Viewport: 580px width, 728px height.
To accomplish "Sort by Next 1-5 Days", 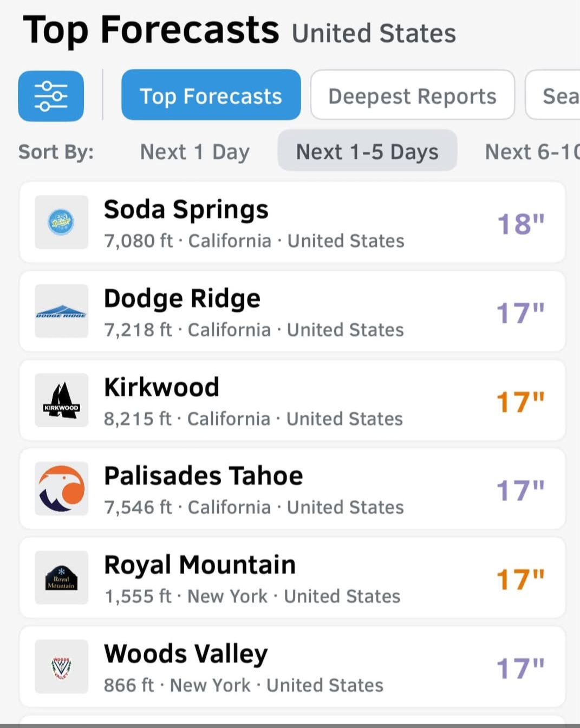I will coord(367,152).
